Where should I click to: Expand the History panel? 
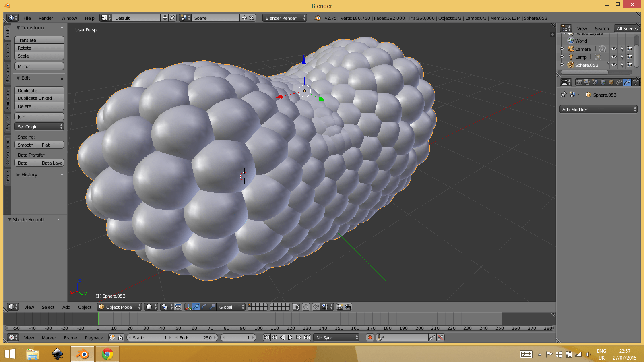coord(18,175)
